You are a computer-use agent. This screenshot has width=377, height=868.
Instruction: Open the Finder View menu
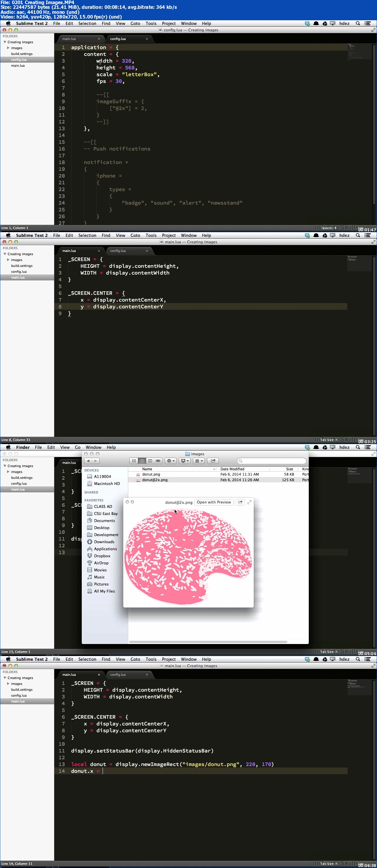65,447
